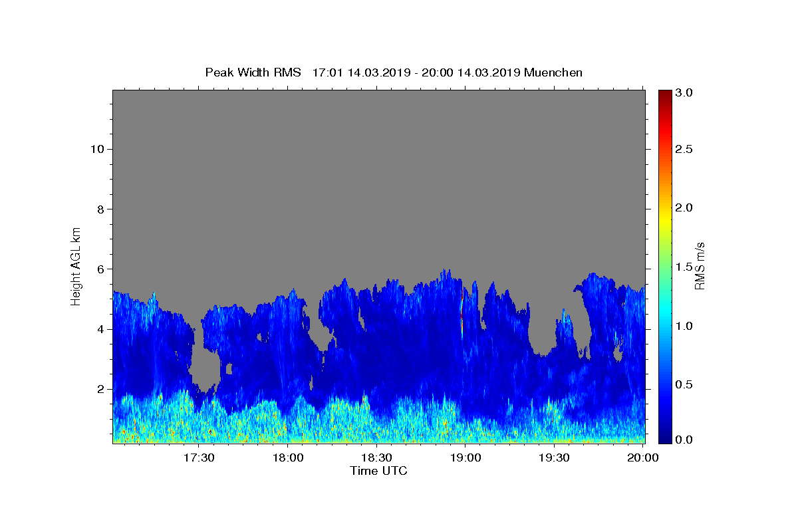Click the '18:00' time tick label
This screenshot has height=532, width=798.
pyautogui.click(x=289, y=458)
